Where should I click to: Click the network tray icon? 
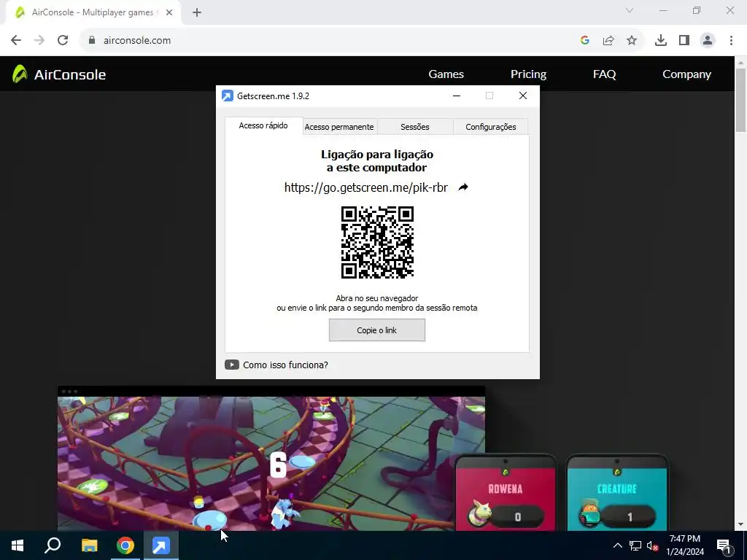635,545
